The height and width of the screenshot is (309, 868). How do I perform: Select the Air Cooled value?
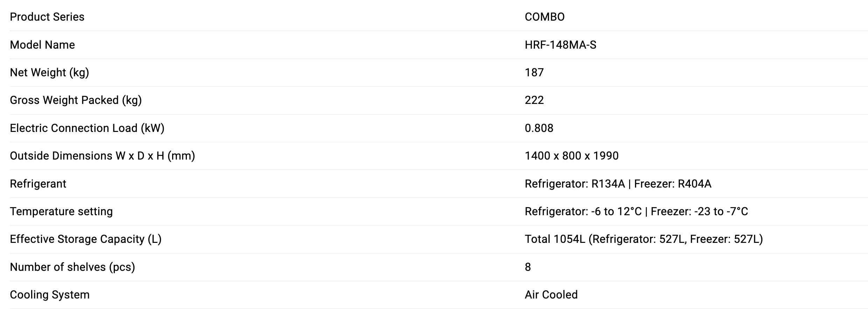click(551, 295)
